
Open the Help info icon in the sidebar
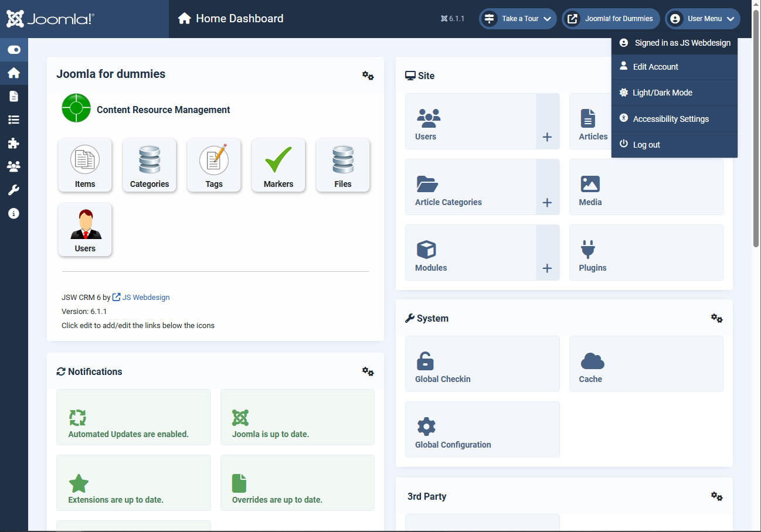13,214
